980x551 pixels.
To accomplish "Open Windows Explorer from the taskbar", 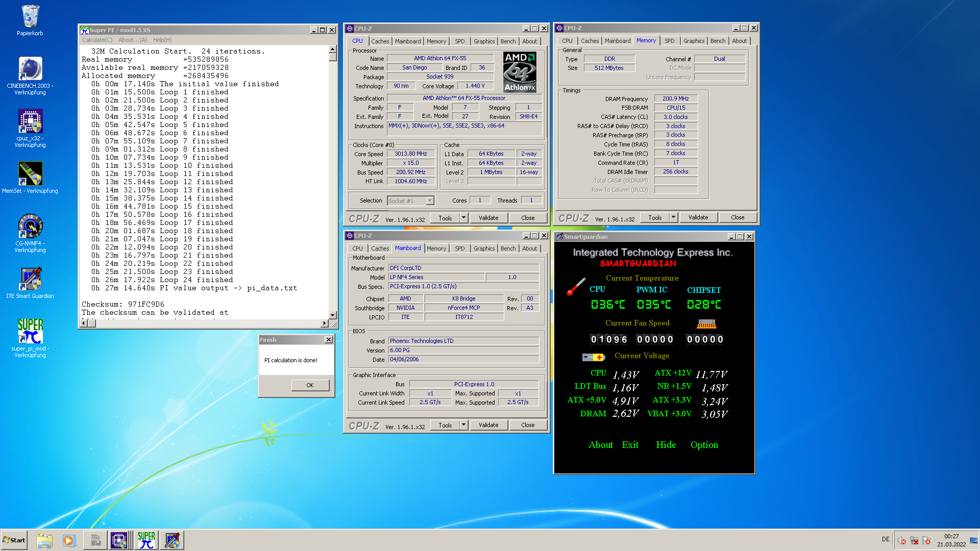I will point(44,540).
